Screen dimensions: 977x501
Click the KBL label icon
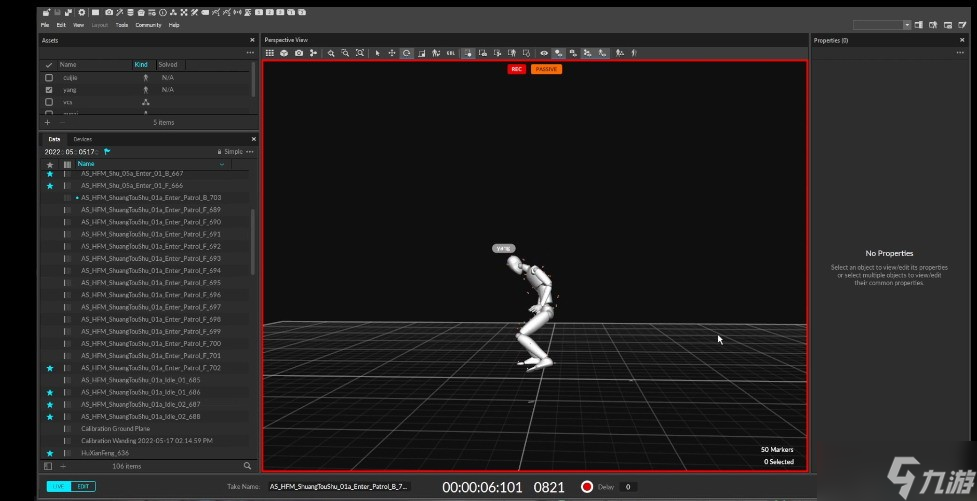click(x=450, y=53)
